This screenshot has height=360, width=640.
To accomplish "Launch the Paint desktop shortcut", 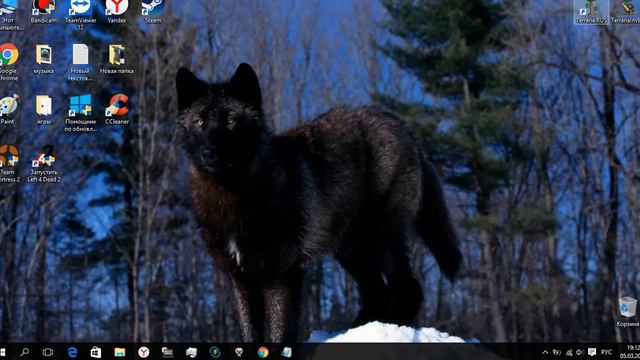I will [8, 110].
